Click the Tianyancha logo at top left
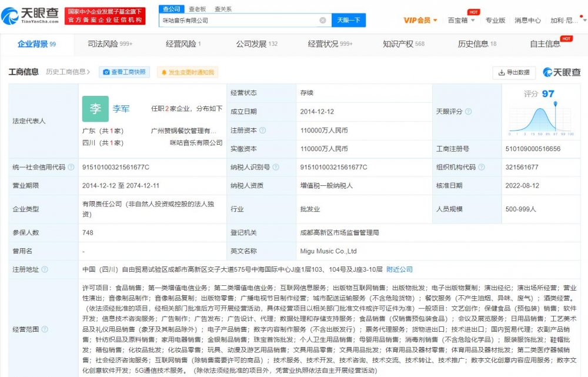Viewport: 588px width, 377px height. click(x=30, y=16)
